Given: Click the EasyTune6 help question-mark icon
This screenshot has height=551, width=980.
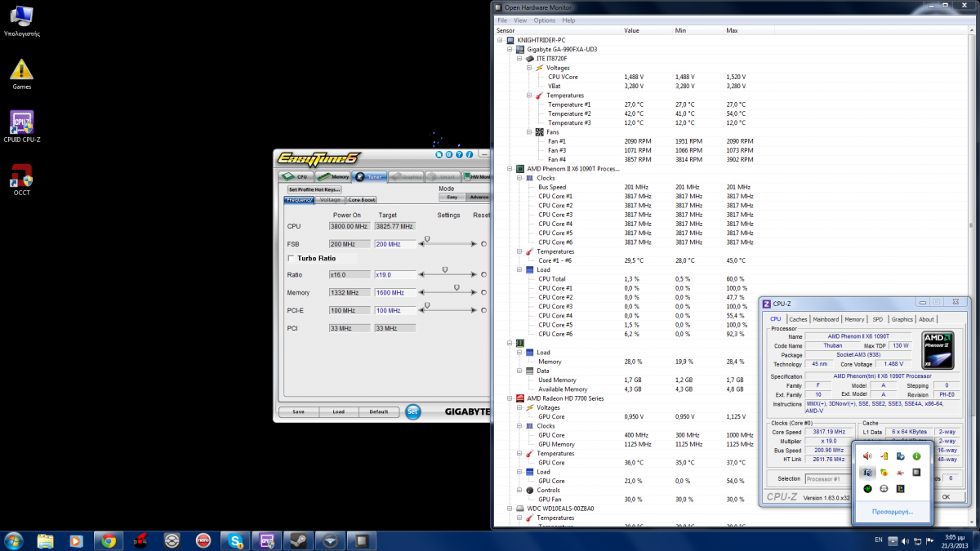Looking at the screenshot, I should 458,154.
